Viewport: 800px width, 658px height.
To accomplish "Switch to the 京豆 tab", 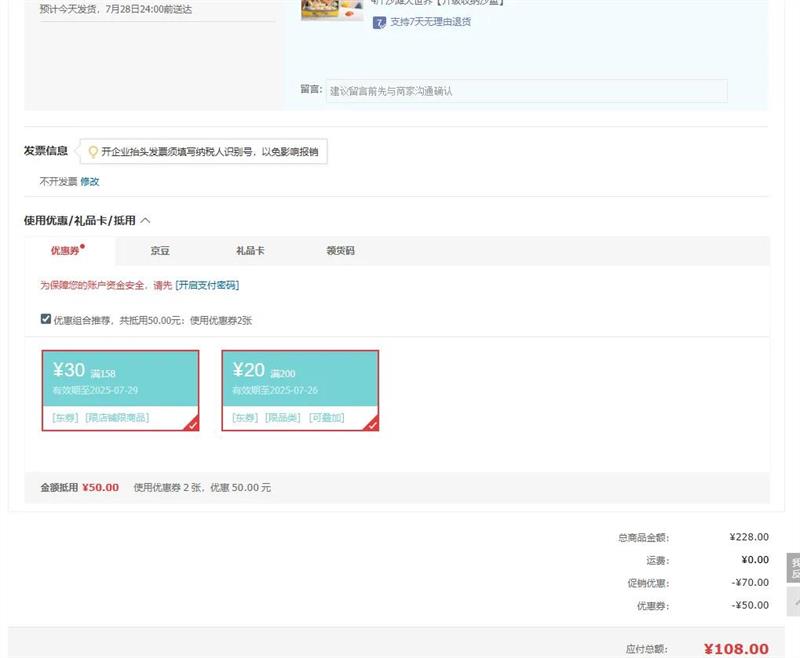I will tap(160, 251).
